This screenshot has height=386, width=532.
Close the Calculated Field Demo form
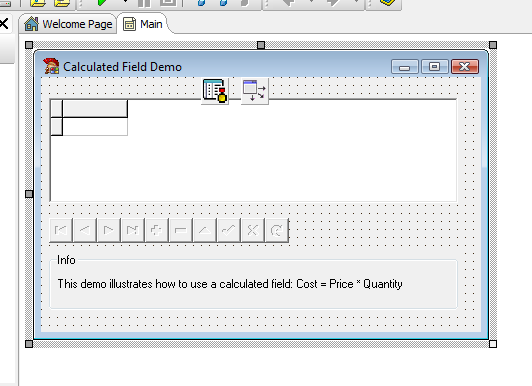tap(465, 66)
